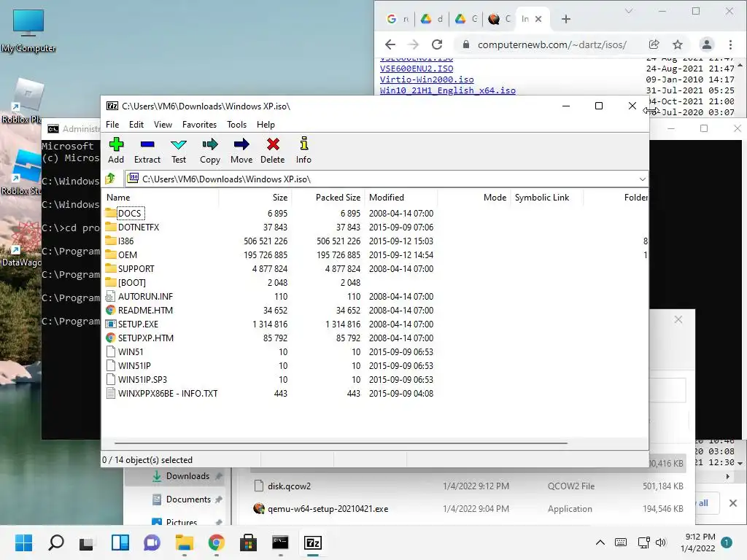This screenshot has width=747, height=560.
Task: Open the Tools menu
Action: 237,124
